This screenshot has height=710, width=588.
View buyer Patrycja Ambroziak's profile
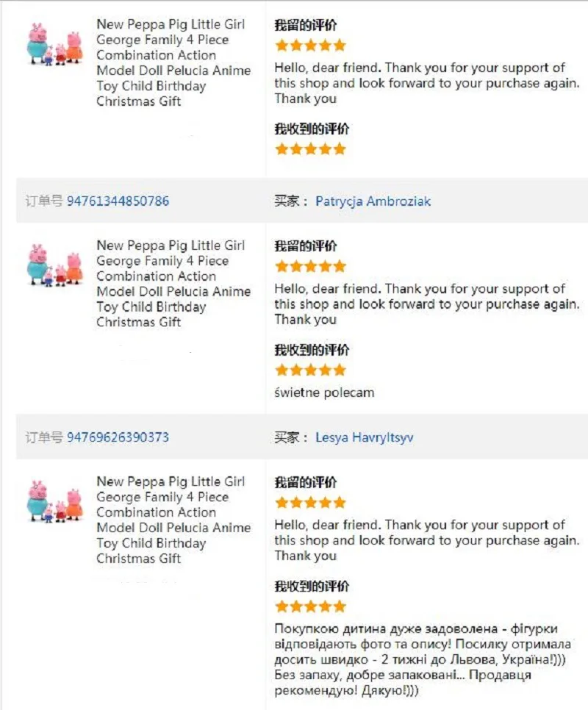[x=373, y=201]
